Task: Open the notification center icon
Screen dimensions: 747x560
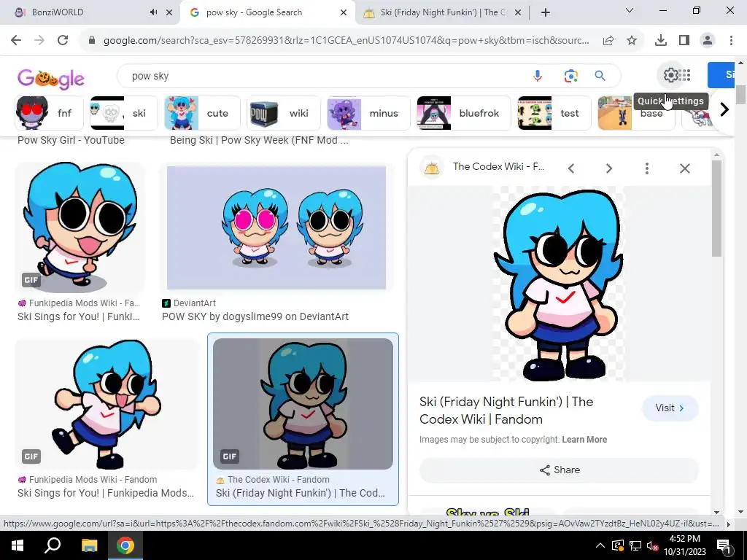Action: click(724, 545)
